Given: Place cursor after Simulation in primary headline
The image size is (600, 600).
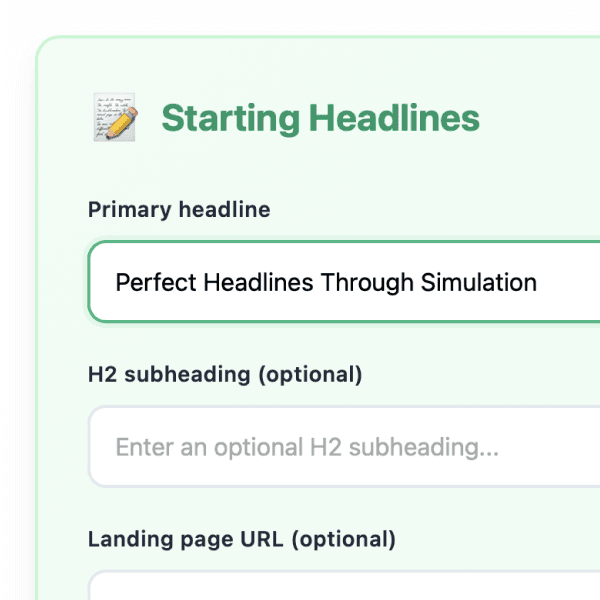Looking at the screenshot, I should coord(539,283).
